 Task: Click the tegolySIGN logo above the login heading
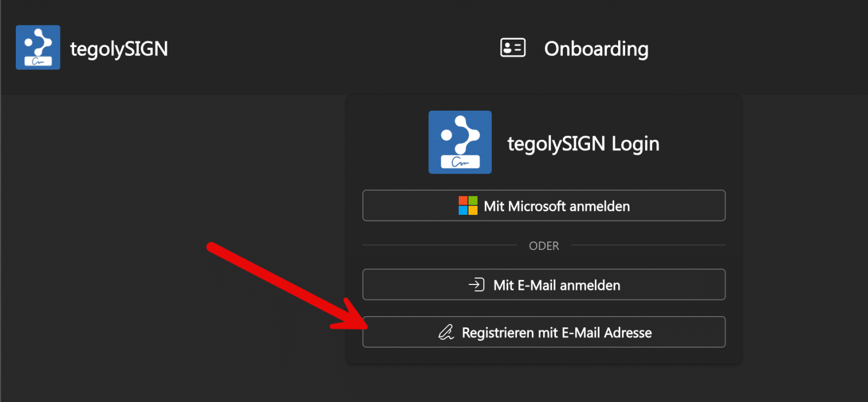coord(460,142)
